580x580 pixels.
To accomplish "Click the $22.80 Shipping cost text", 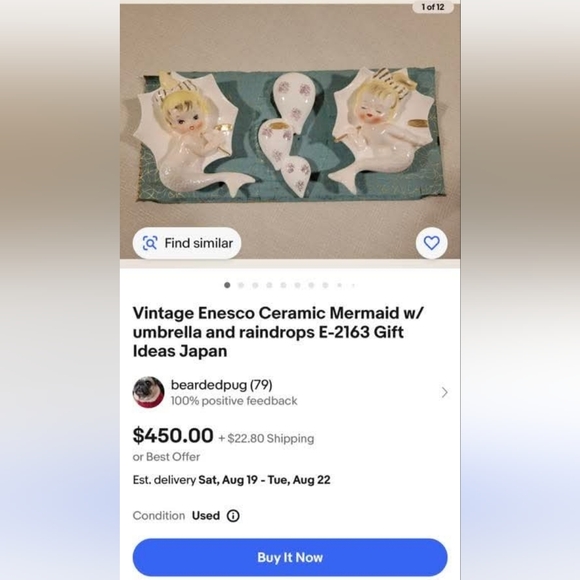I will pos(270,438).
